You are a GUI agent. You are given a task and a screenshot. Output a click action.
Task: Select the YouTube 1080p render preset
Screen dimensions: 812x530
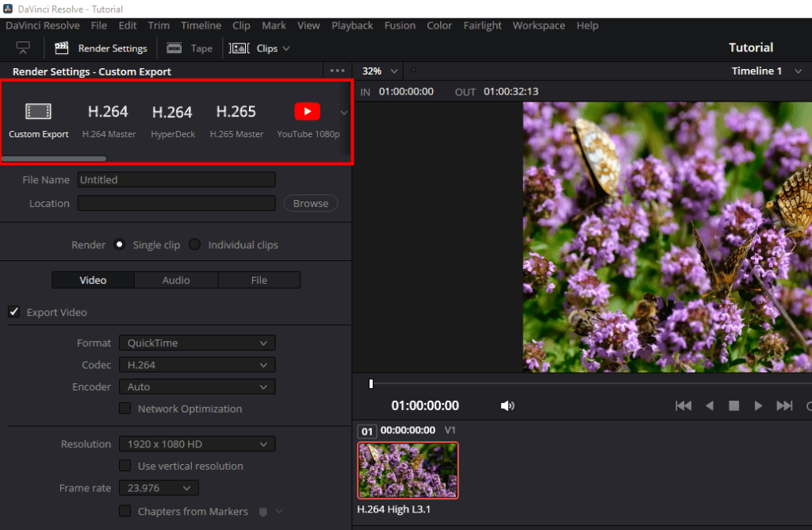click(307, 119)
